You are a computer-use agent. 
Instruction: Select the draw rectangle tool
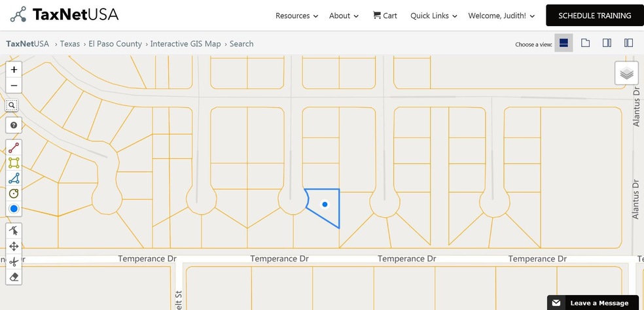[x=14, y=163]
